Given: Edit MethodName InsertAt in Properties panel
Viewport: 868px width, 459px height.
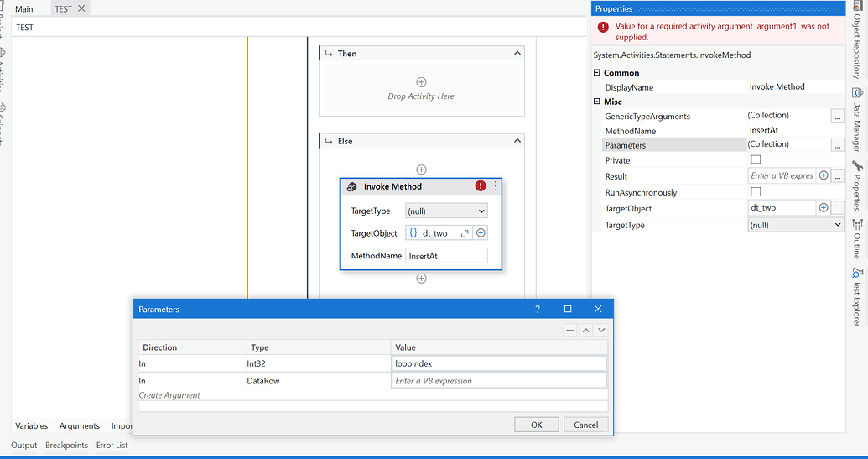Looking at the screenshot, I should click(796, 130).
